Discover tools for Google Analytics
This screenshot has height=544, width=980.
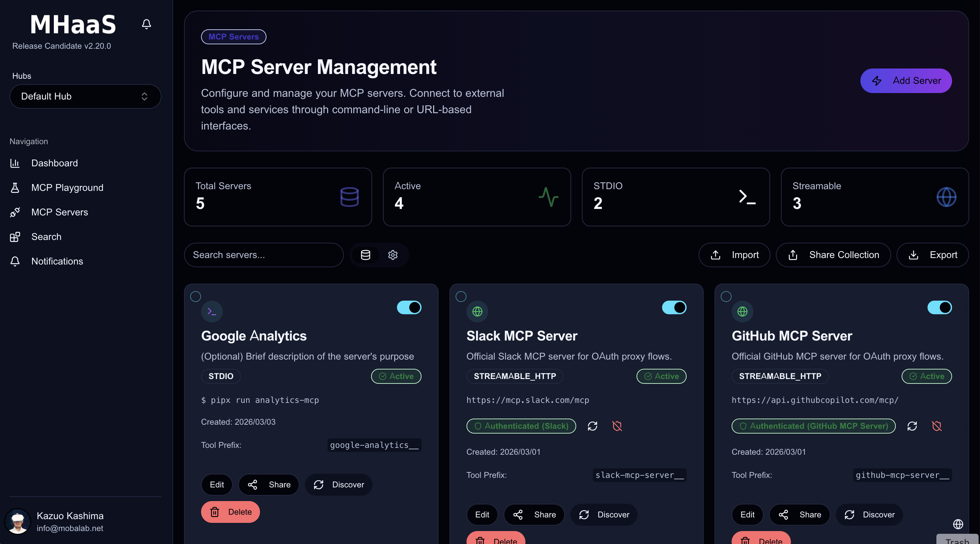[x=339, y=485]
